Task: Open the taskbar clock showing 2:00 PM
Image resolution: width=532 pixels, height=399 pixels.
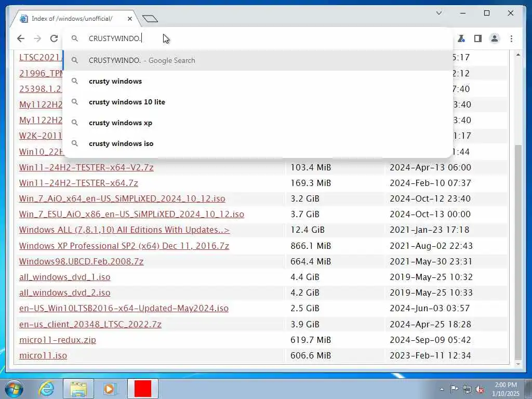Action: click(x=506, y=389)
